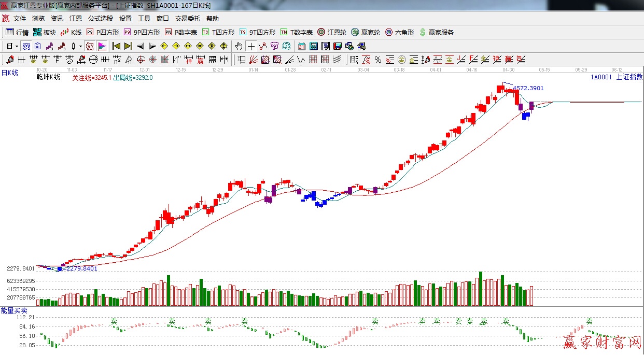Click the solid black right-arrow scroll icon
Image resolution: width=644 pixels, height=355 pixels.
[152, 46]
